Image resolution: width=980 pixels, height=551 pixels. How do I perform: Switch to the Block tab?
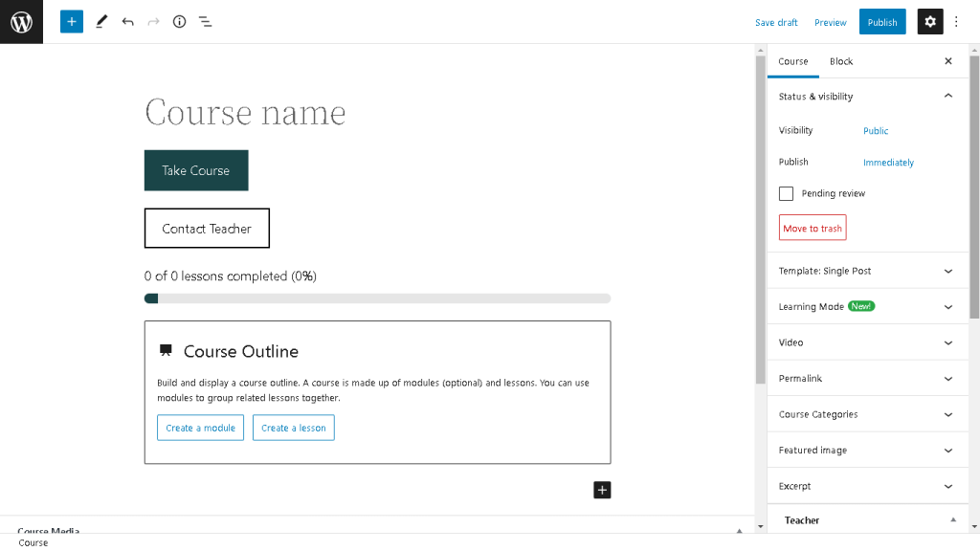click(841, 61)
